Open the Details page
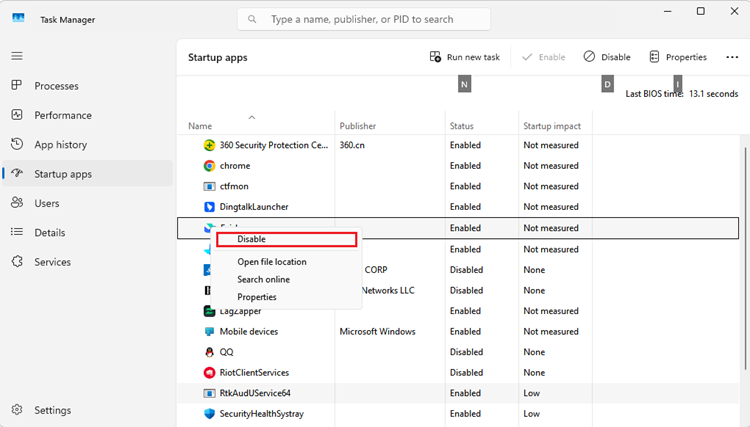The width and height of the screenshot is (750, 427). tap(49, 232)
